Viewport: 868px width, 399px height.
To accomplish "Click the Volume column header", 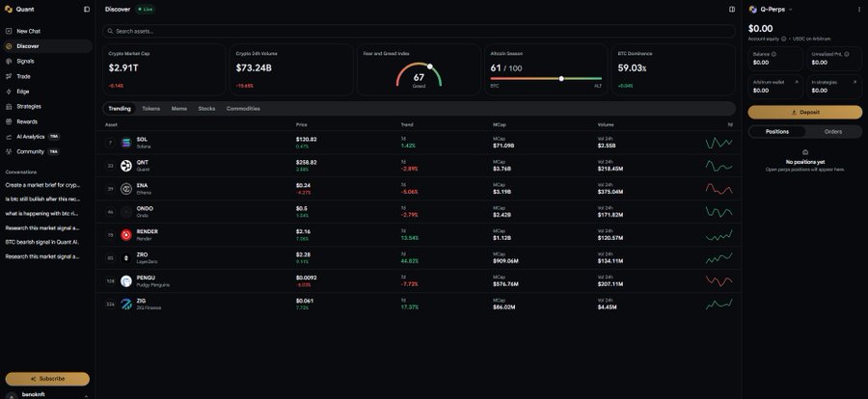I will [x=606, y=125].
